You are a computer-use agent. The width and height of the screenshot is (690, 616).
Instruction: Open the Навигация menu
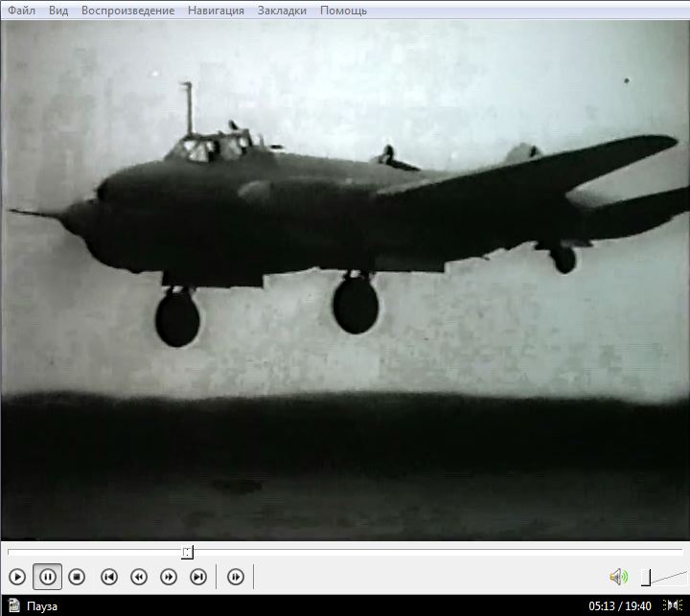[216, 11]
